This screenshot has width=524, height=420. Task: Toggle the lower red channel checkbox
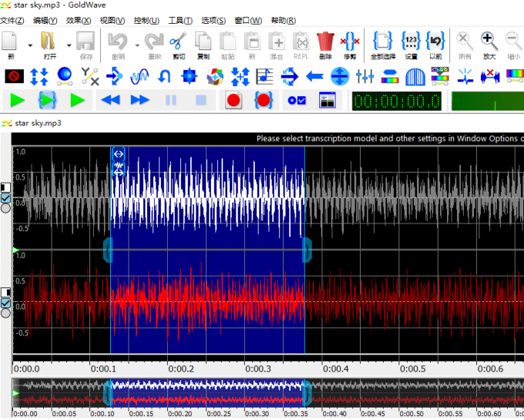tap(6, 303)
